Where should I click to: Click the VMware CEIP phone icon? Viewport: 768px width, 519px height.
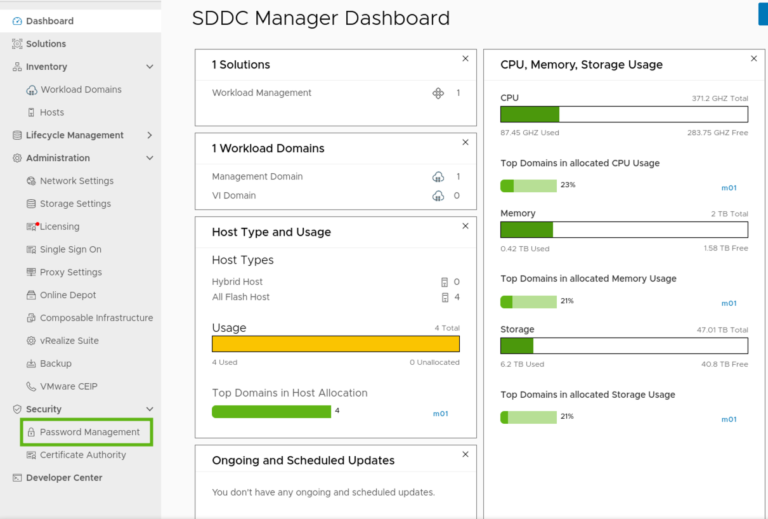(31, 386)
